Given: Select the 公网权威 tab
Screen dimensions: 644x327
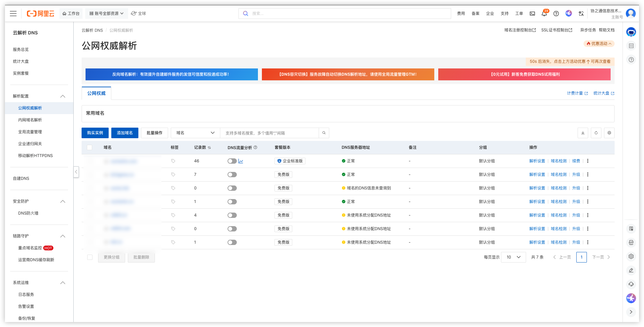Looking at the screenshot, I should (x=96, y=94).
